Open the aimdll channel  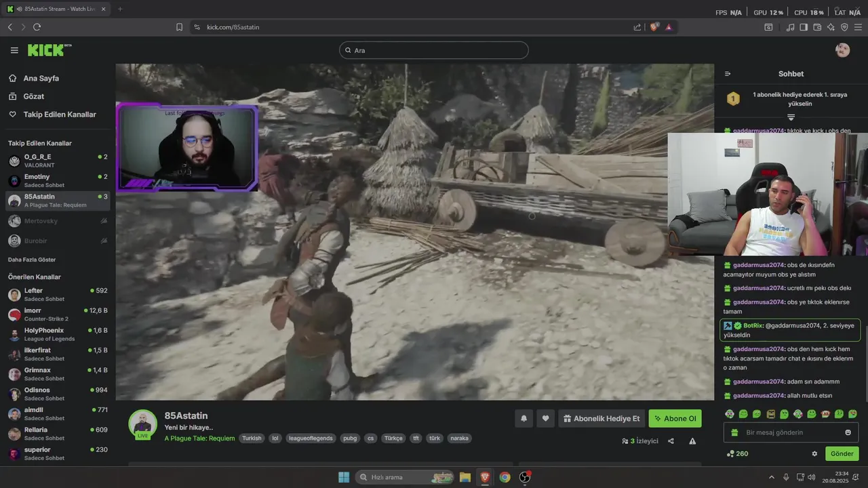click(x=58, y=413)
